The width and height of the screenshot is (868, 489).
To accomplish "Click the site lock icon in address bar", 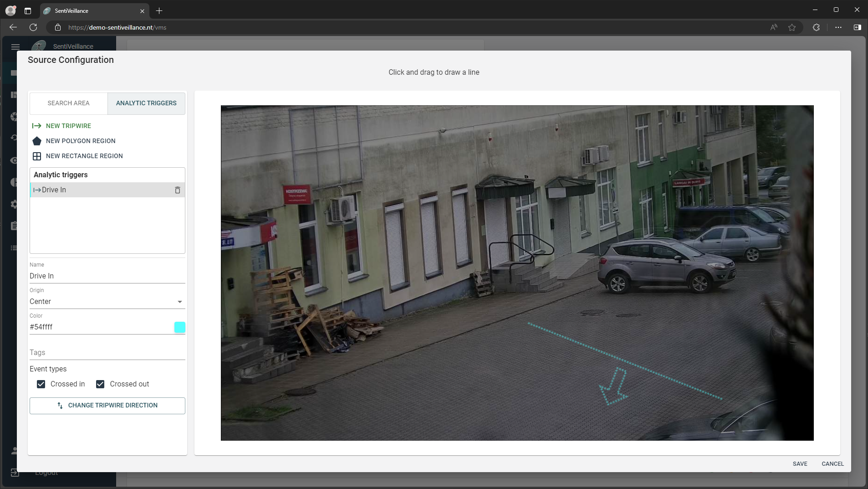I will coord(58,27).
